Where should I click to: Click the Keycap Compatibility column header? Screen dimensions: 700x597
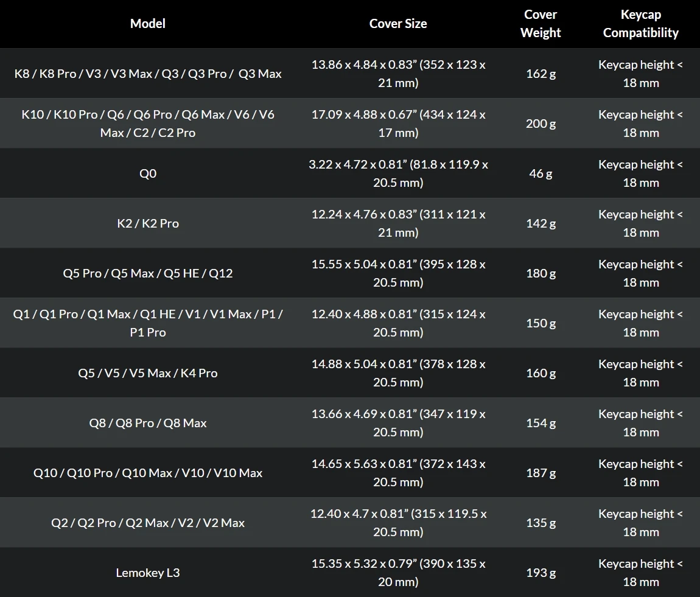pos(640,24)
